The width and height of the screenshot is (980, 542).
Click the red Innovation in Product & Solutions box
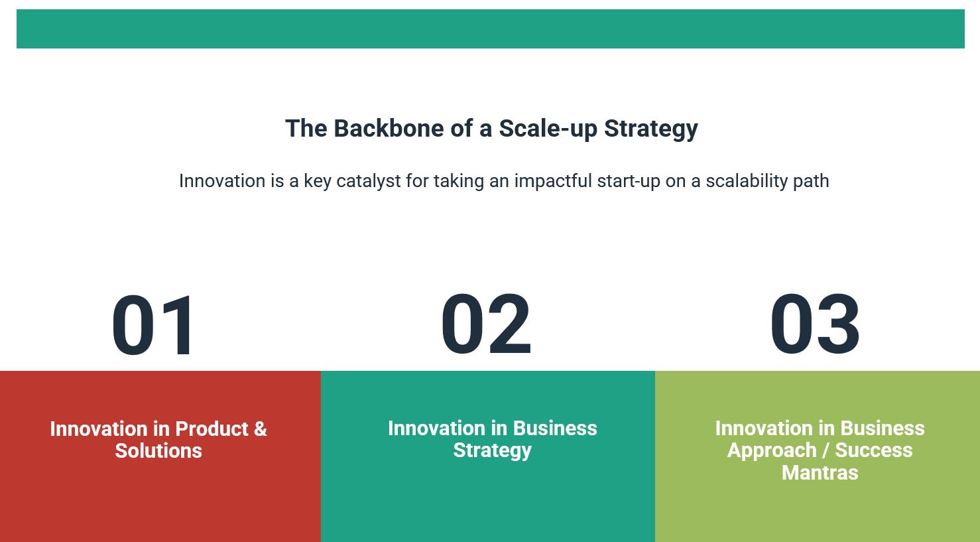tap(160, 456)
